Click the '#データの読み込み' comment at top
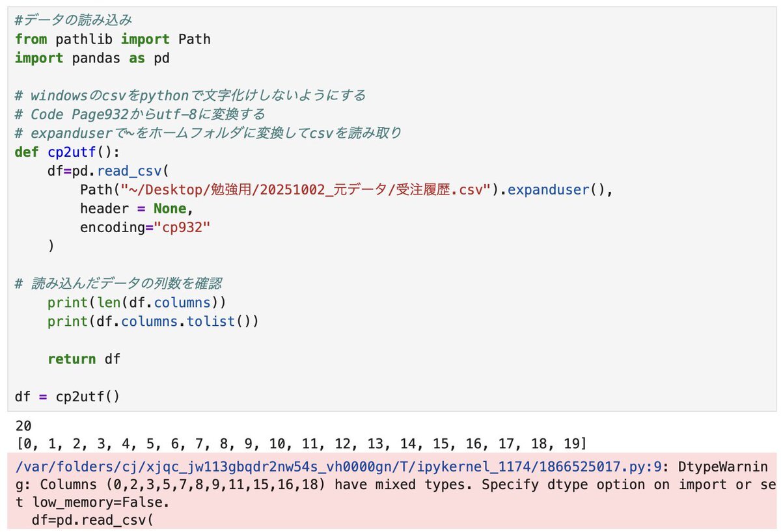The height and width of the screenshot is (532, 781). click(x=84, y=20)
